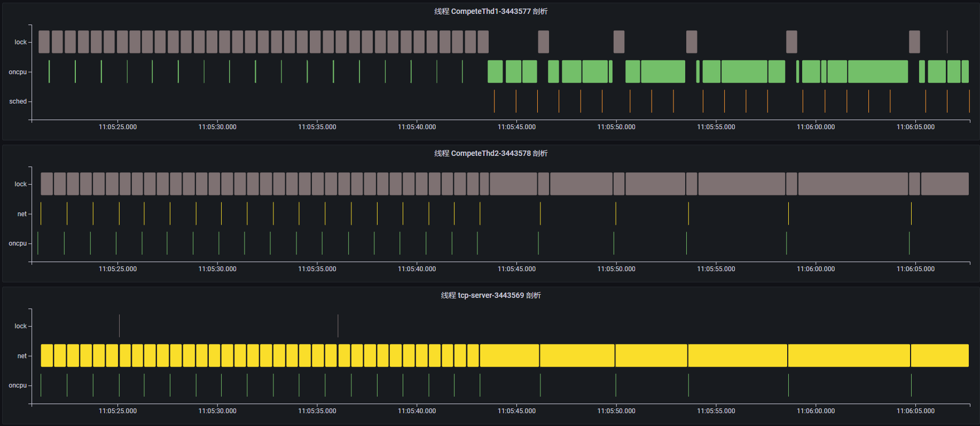Click the first grey lock bar in CompeteThd1 panel

point(44,42)
